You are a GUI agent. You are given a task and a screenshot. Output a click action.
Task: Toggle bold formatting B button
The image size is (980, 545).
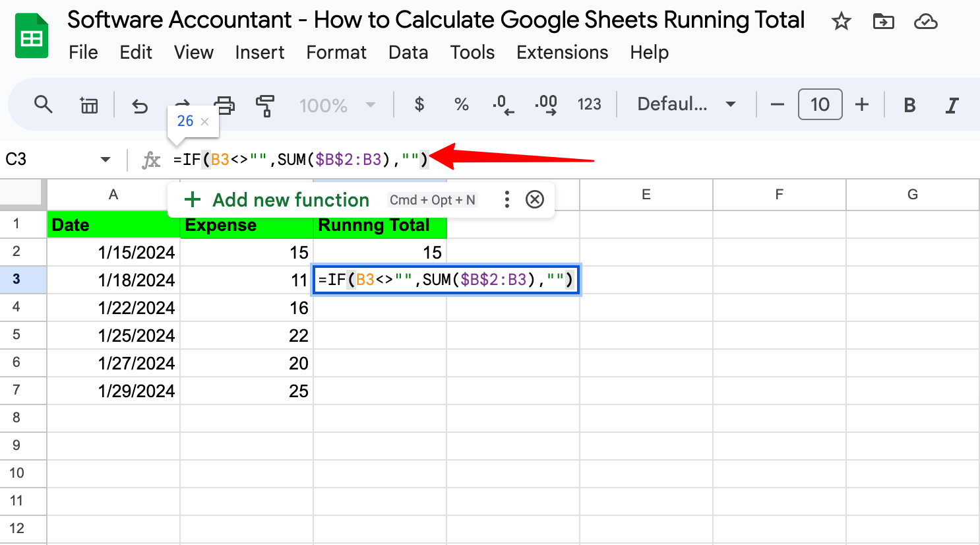tap(909, 105)
